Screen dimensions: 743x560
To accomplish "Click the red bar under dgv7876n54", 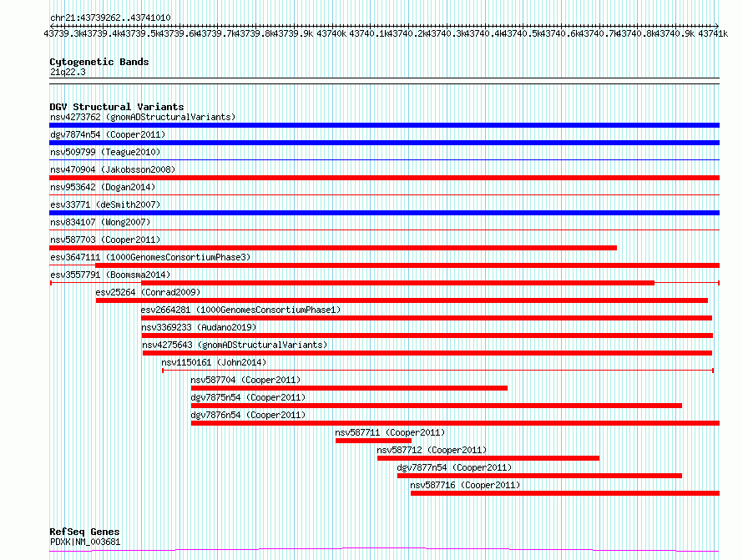I will (x=455, y=423).
